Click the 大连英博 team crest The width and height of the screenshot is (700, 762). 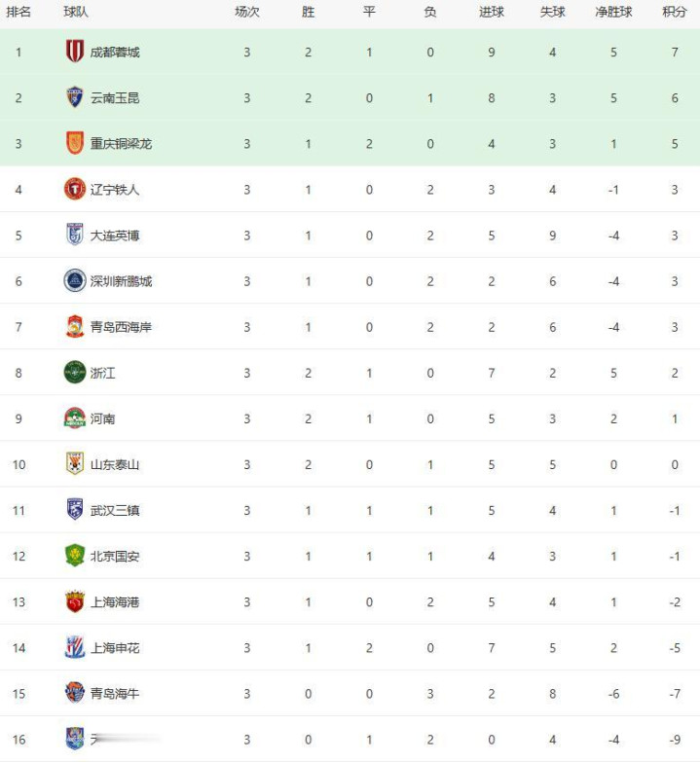tap(75, 235)
